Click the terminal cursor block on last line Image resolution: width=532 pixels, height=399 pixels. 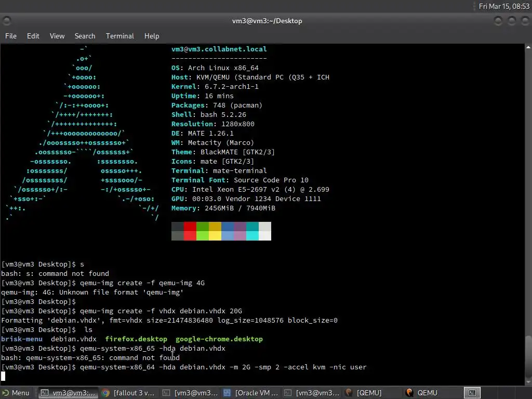tap(3, 377)
